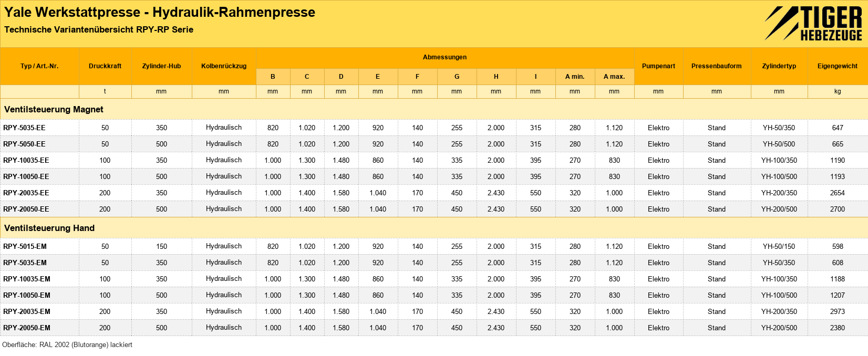This screenshot has width=868, height=356.
Task: Select the row label RPY-10035-EE
Action: pyautogui.click(x=26, y=160)
